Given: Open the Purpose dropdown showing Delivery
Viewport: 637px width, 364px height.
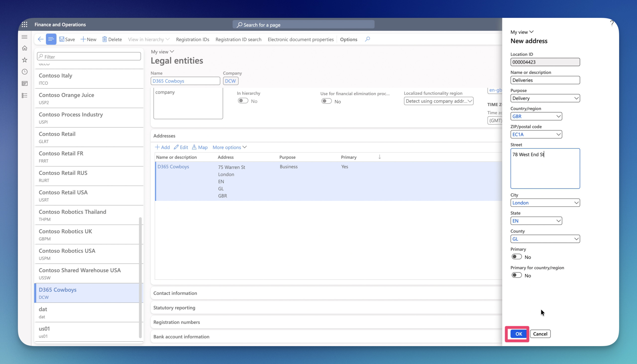Looking at the screenshot, I should tap(545, 98).
